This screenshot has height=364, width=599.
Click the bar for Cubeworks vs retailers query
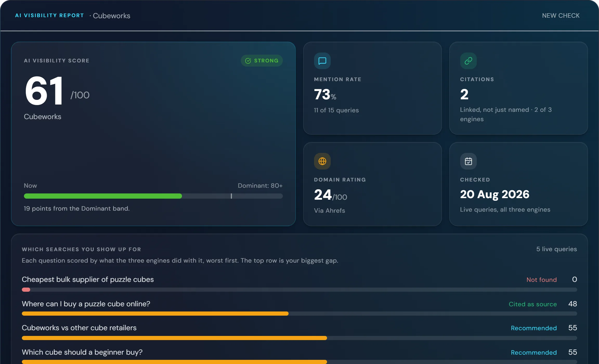[x=299, y=338]
